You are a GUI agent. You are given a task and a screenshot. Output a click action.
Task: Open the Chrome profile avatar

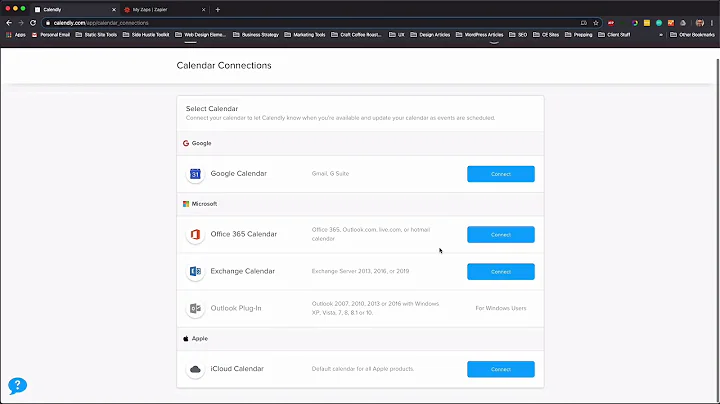pos(700,22)
